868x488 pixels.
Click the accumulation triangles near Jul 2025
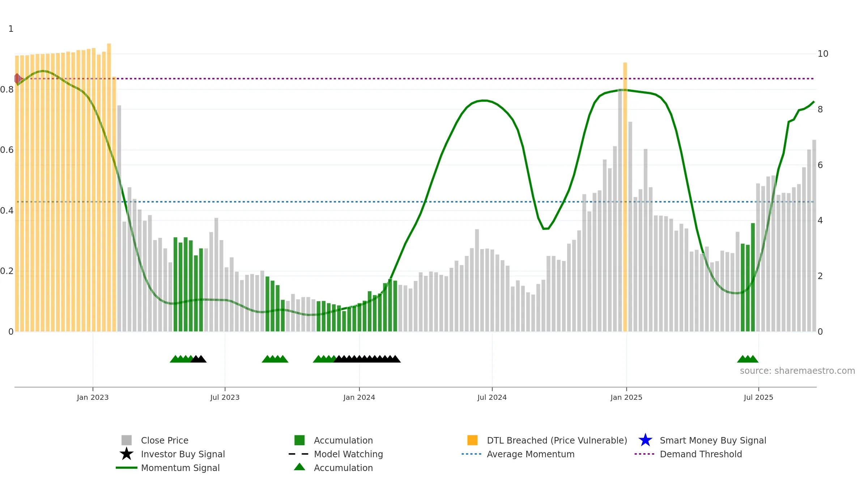[x=748, y=359]
